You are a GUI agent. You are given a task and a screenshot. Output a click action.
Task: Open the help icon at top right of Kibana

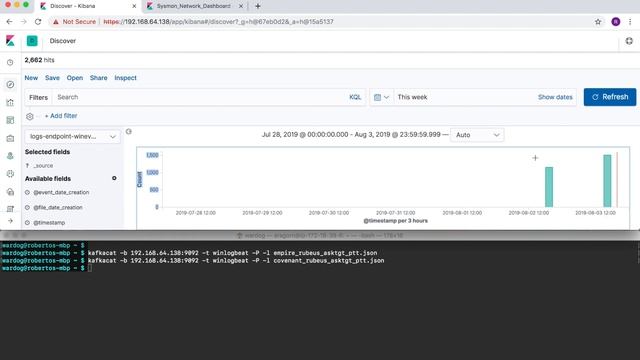pos(629,41)
